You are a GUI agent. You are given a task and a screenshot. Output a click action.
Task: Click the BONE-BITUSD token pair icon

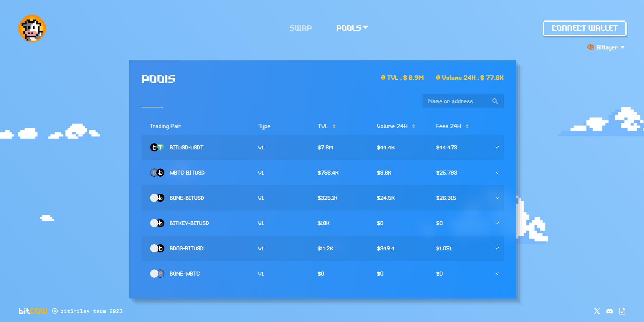pyautogui.click(x=157, y=198)
